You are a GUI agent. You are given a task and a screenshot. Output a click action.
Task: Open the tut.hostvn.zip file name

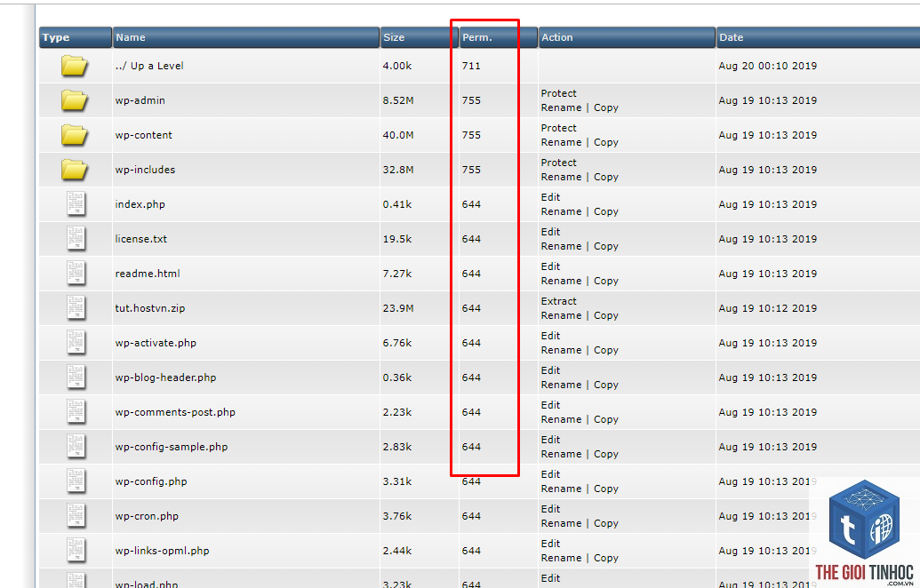click(150, 308)
